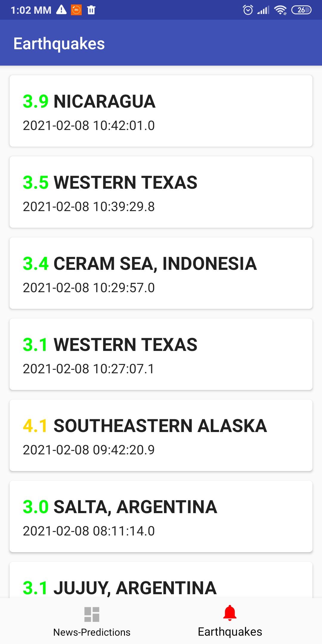Select the Earthquakes tab label
322x644 pixels.
230,632
